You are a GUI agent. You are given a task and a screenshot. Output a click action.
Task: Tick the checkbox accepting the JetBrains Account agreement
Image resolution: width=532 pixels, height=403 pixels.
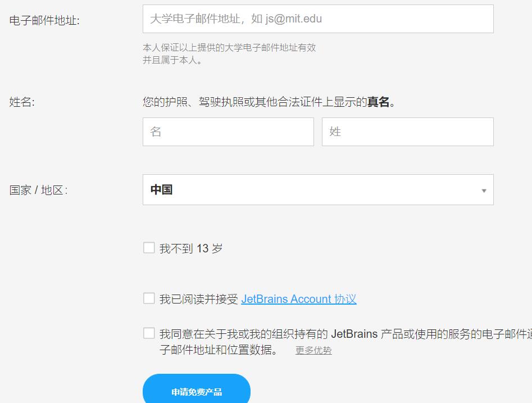pyautogui.click(x=149, y=298)
